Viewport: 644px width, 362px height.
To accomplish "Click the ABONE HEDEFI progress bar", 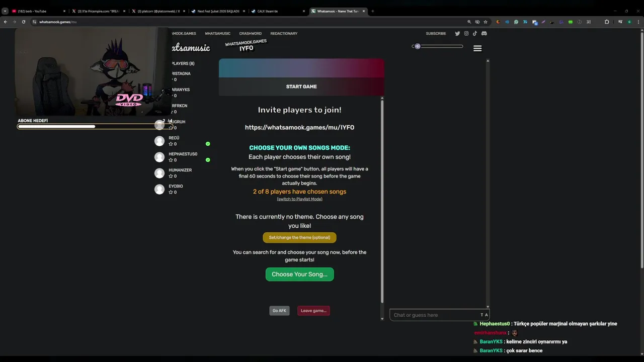I will point(95,126).
